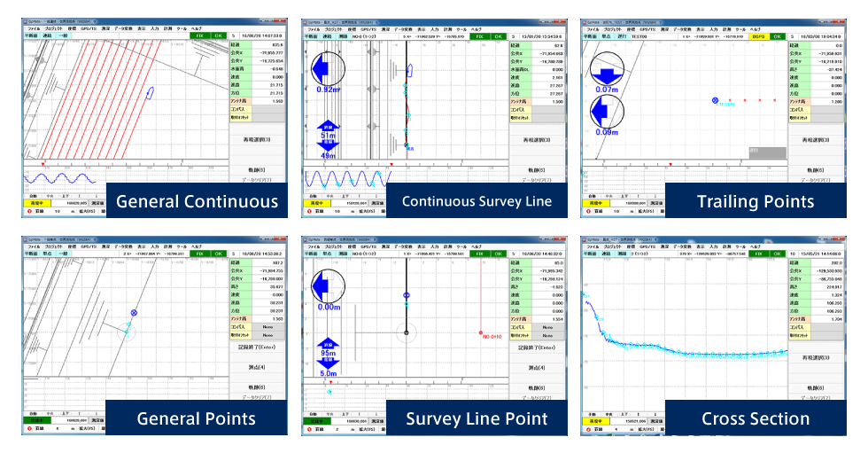Viewport: 868px width, 453px height.
Task: Click blue crossed-circle point in General Points window
Action: click(134, 313)
